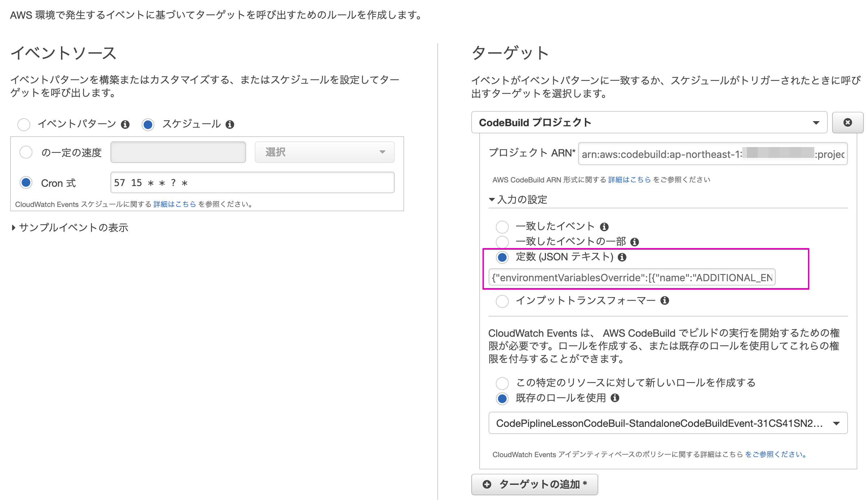Select インプットトランスフォーマー radio option

[x=502, y=301]
